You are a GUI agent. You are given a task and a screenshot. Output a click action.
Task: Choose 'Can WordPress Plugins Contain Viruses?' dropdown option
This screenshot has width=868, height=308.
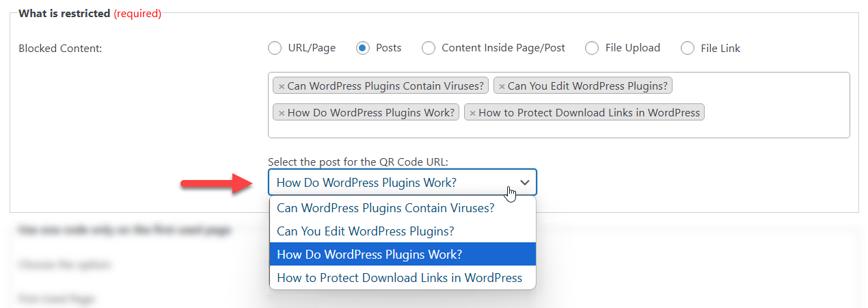tap(403, 208)
